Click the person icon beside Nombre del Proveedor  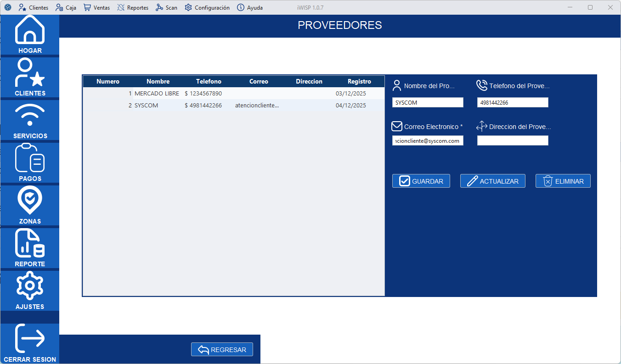396,85
